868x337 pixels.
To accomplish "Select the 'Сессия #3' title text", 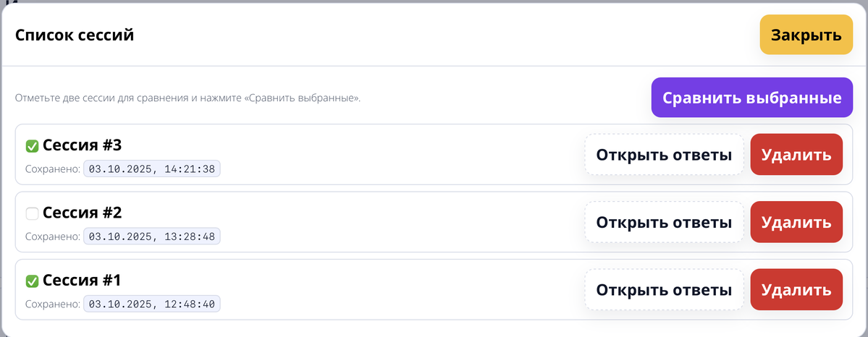I will (82, 145).
